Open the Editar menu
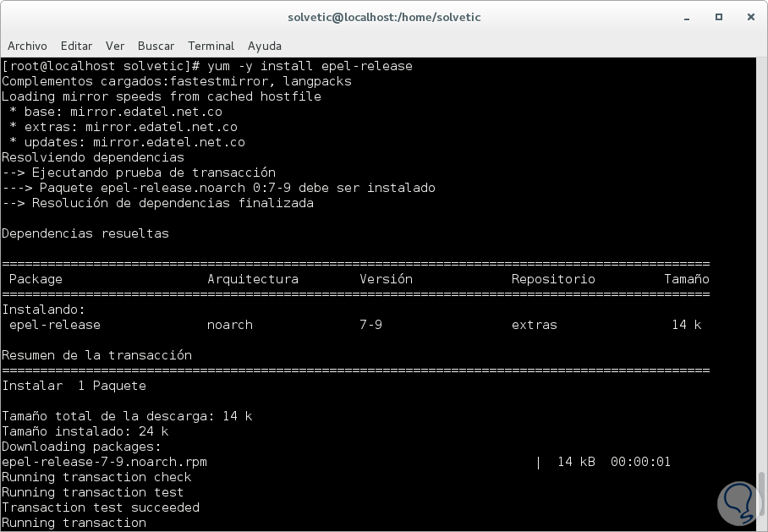The width and height of the screenshot is (768, 532). (x=76, y=46)
